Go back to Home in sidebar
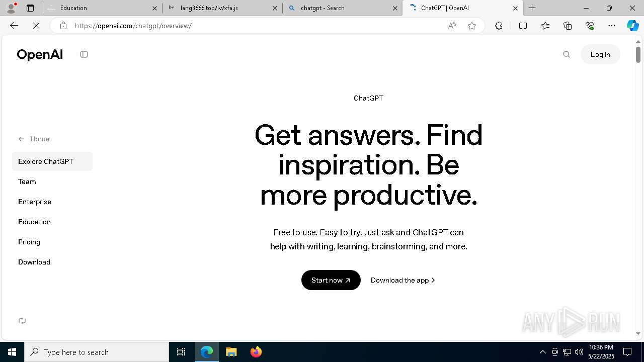Image resolution: width=644 pixels, height=362 pixels. [x=34, y=139]
